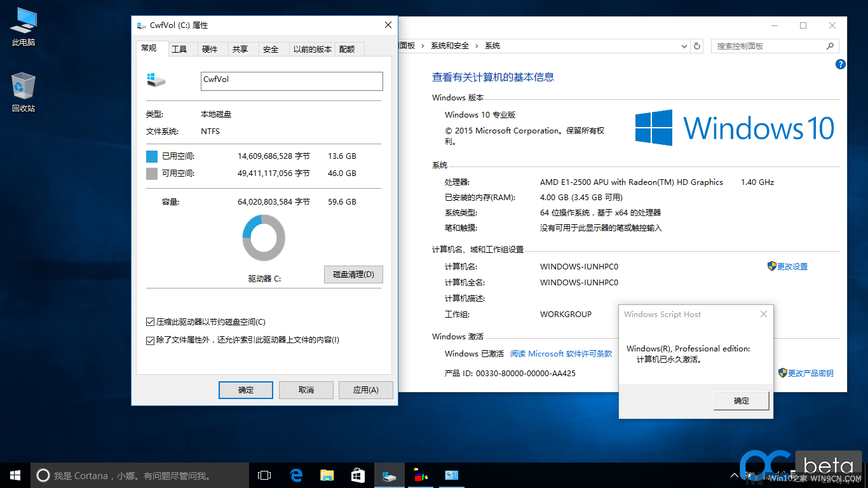Click the blue help question mark icon

click(840, 64)
